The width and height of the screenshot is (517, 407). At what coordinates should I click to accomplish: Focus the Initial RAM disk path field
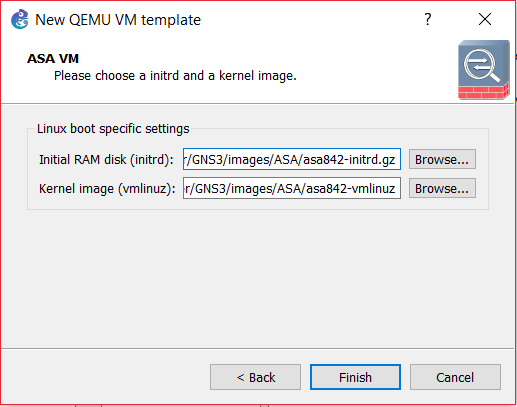[292, 159]
